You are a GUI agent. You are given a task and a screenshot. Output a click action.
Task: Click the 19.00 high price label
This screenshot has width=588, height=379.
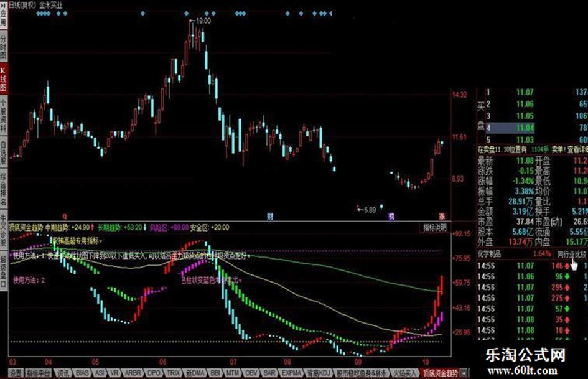pos(203,21)
